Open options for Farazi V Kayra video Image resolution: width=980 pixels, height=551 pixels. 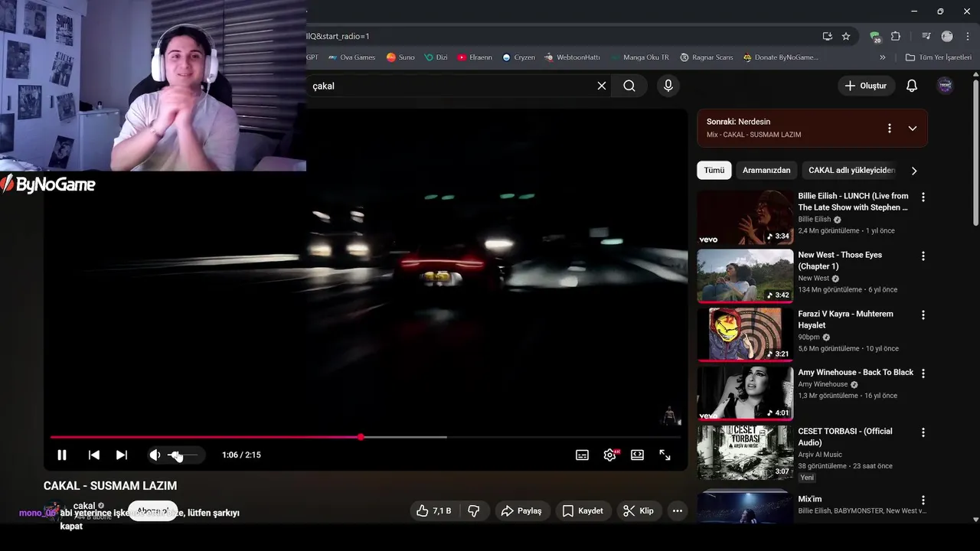point(923,315)
